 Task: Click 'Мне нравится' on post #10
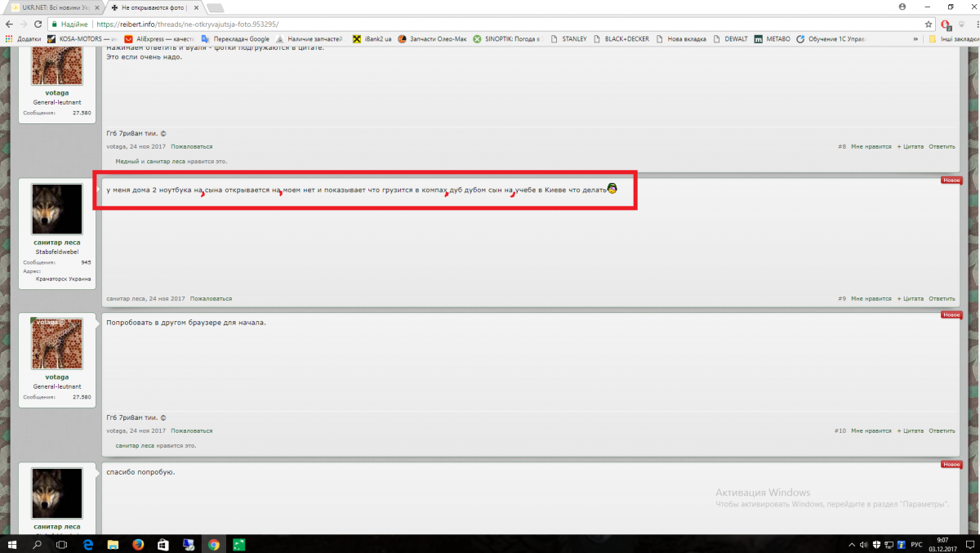click(871, 430)
